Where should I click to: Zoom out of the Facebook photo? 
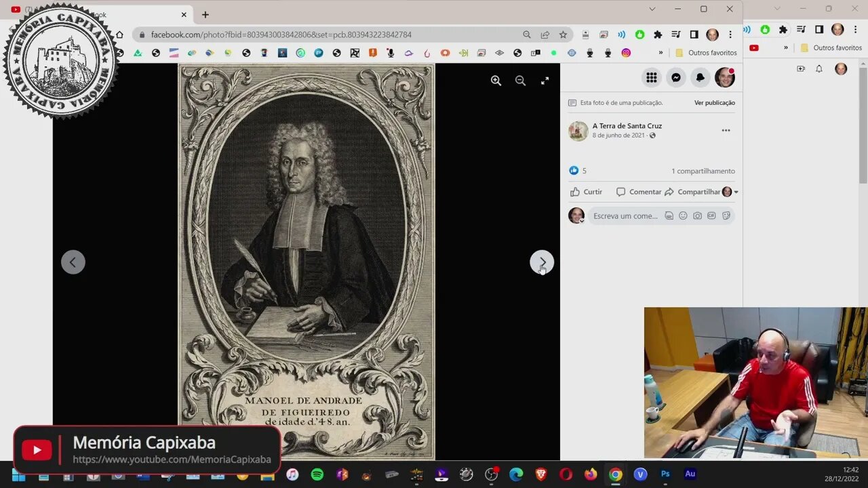coord(520,81)
